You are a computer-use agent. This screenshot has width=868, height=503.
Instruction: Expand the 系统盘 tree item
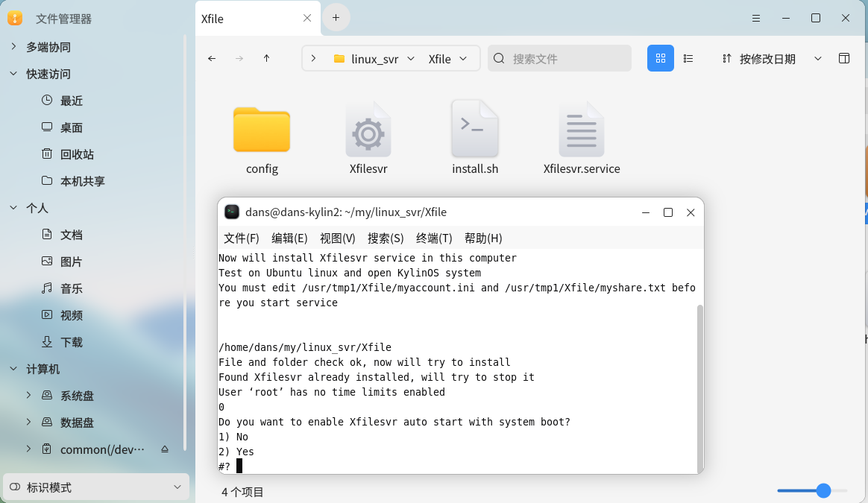tap(28, 396)
